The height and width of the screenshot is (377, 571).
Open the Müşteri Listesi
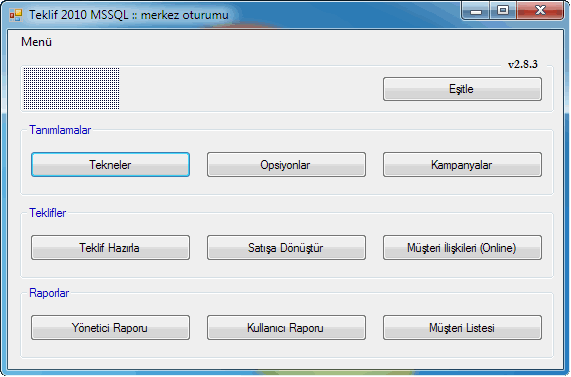coord(462,328)
